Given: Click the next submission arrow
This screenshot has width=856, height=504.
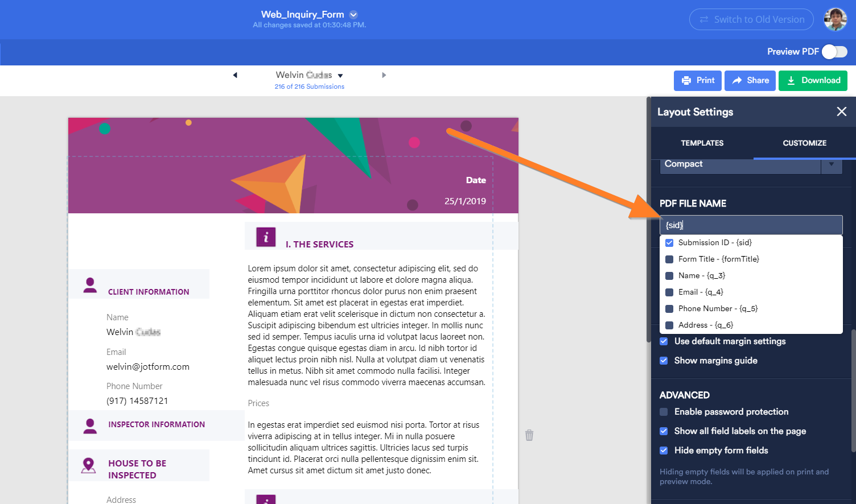Looking at the screenshot, I should [384, 75].
